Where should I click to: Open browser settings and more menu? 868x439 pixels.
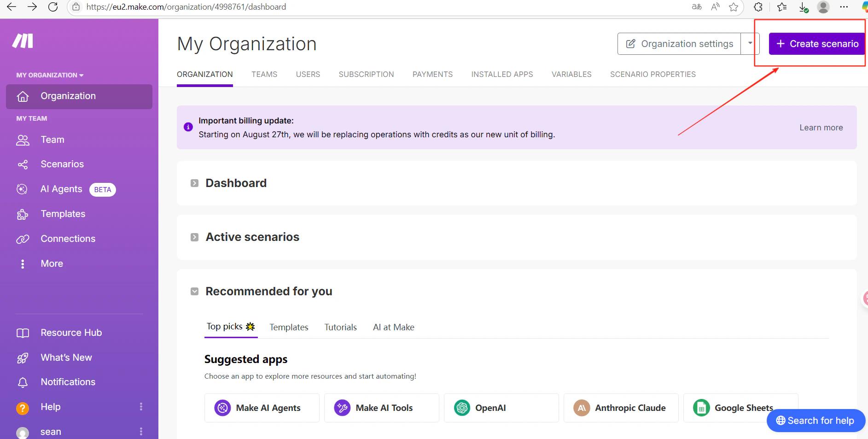(844, 7)
